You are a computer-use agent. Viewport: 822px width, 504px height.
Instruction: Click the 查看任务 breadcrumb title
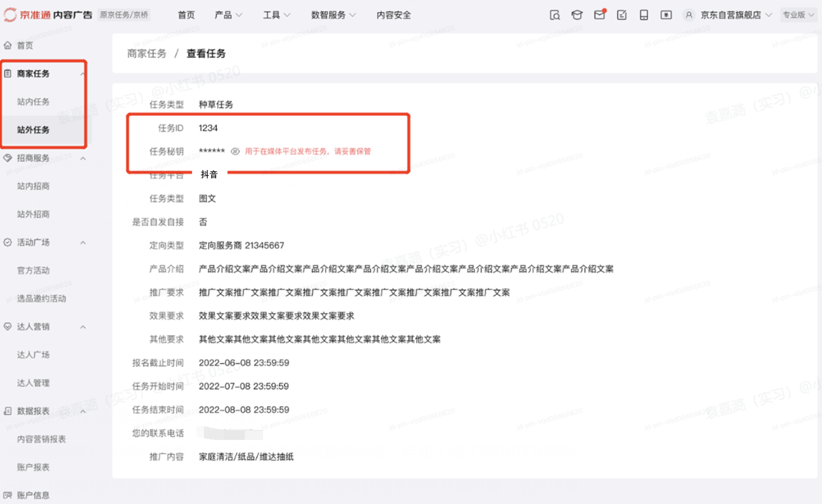(x=206, y=53)
